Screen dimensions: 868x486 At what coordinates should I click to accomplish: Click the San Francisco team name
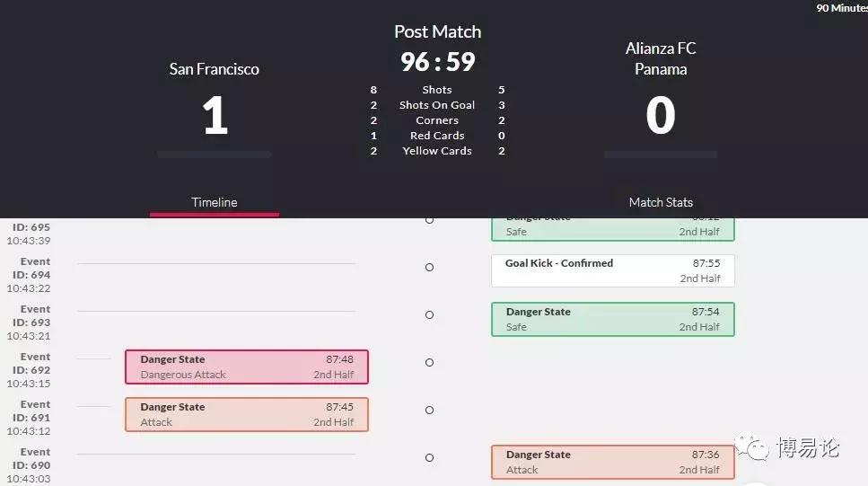[214, 69]
